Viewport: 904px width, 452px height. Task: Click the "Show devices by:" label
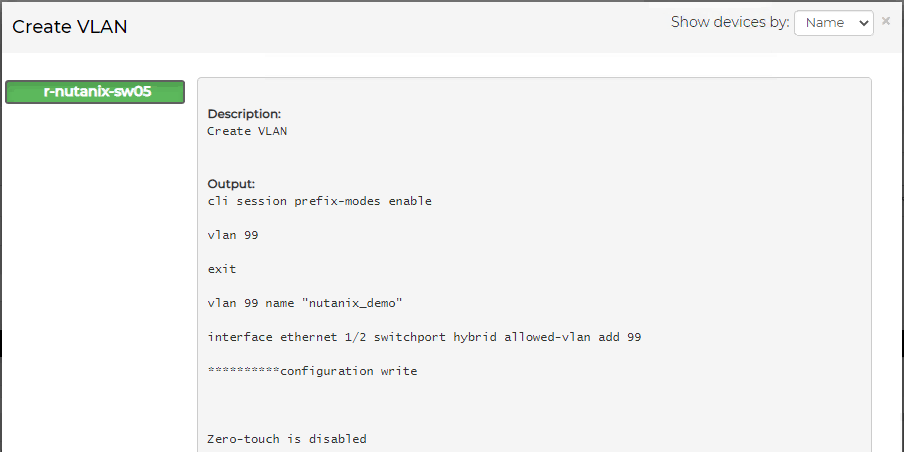[730, 22]
